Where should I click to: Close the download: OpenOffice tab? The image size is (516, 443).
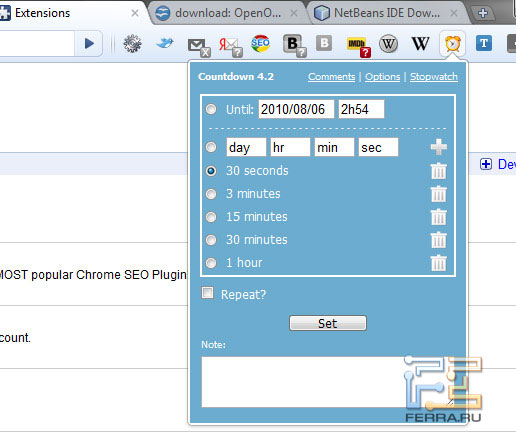click(294, 13)
